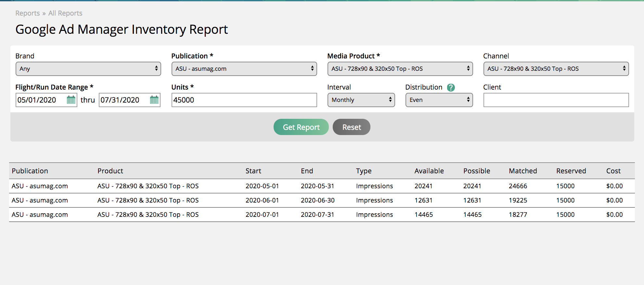Select the start date cell 2020-05-01

pyautogui.click(x=262, y=186)
